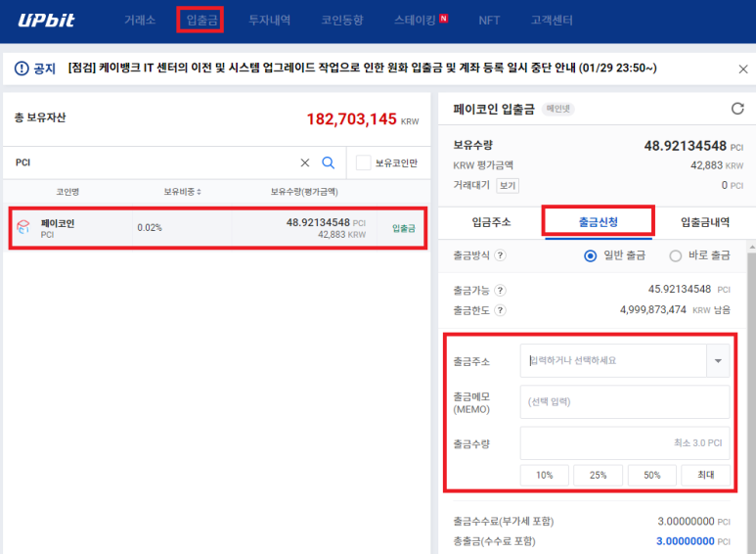Screen dimensions: 756x554
Task: Open the 스테이킹 menu
Action: 415,20
